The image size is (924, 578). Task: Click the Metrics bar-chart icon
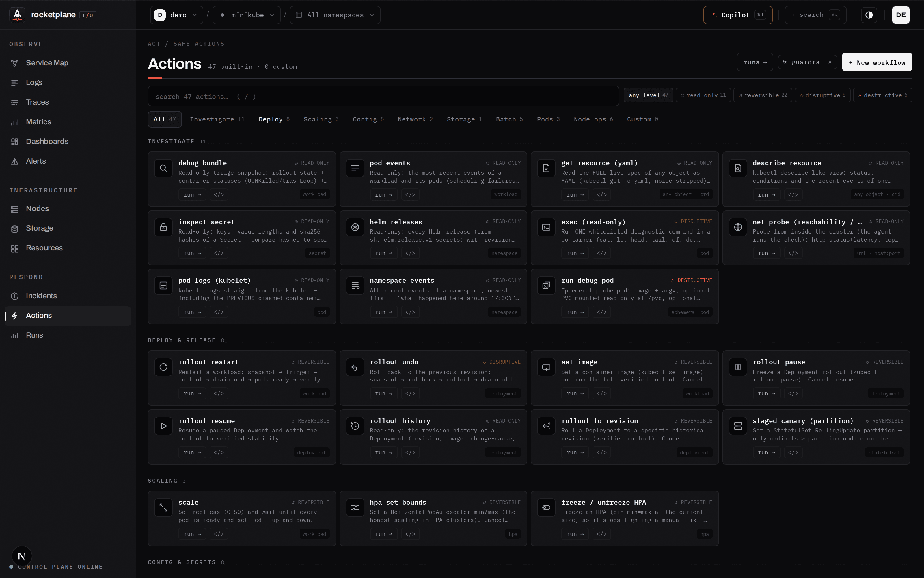tap(14, 122)
